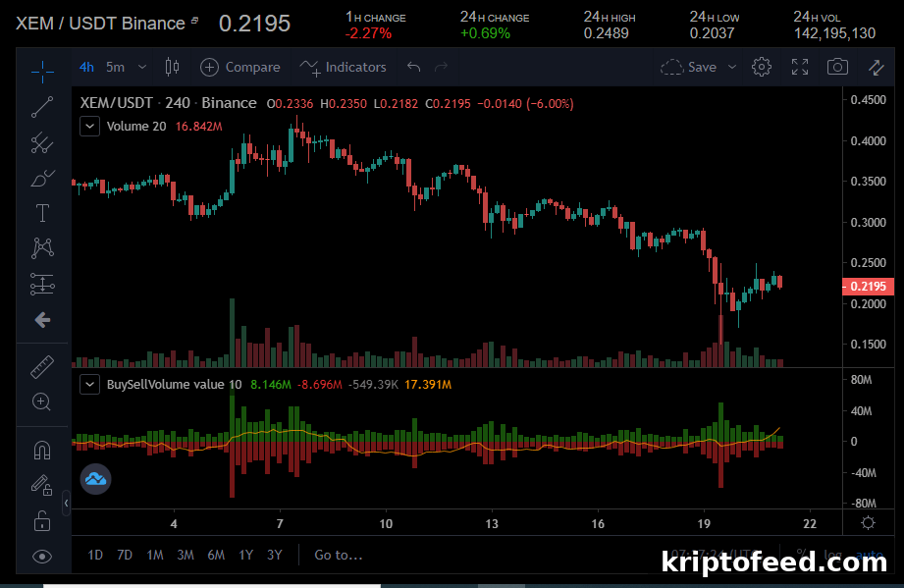
Task: Click the back arrow icon in left toolbar
Action: point(42,320)
